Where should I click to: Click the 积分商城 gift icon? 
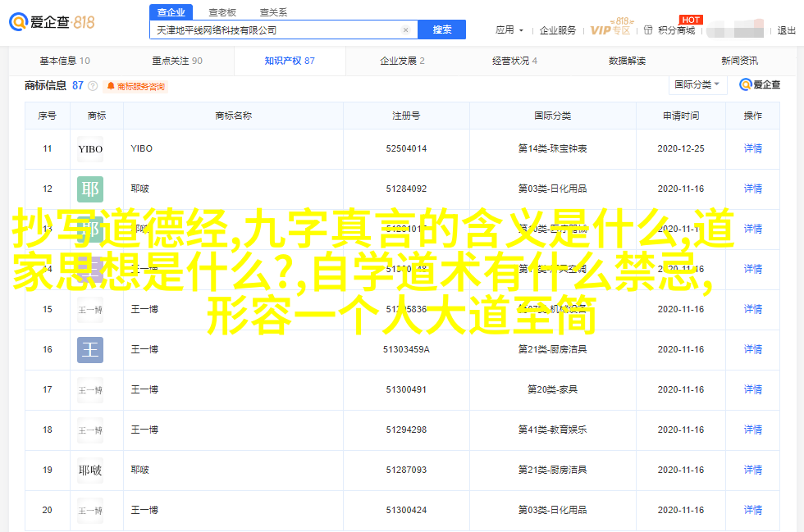click(648, 30)
